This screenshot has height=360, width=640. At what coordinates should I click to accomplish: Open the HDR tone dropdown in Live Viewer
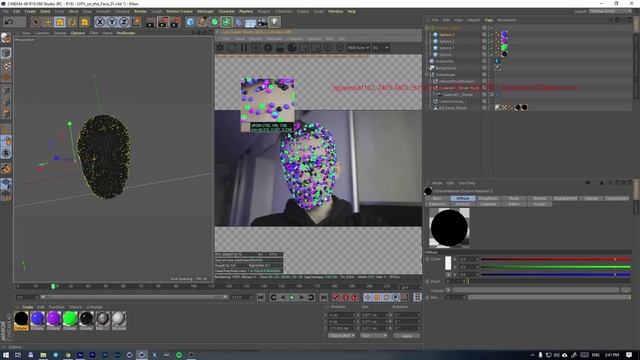pos(358,48)
